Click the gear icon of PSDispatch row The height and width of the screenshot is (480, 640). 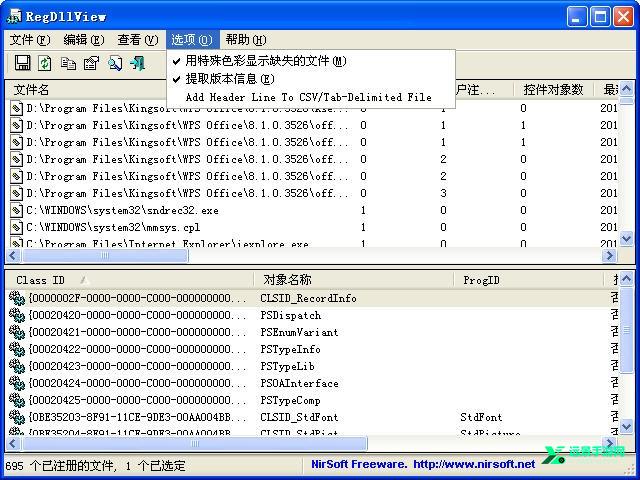17,315
